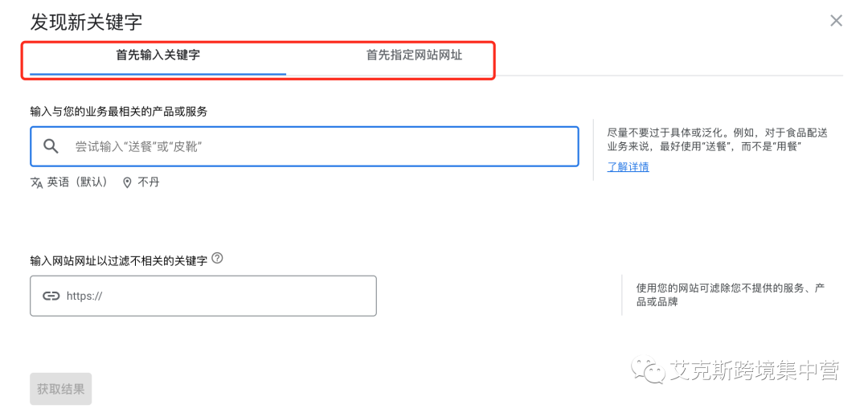868x409 pixels.
Task: Focus the 尝试输入"送餐"或"皮靴" keyword field
Action: pos(321,146)
